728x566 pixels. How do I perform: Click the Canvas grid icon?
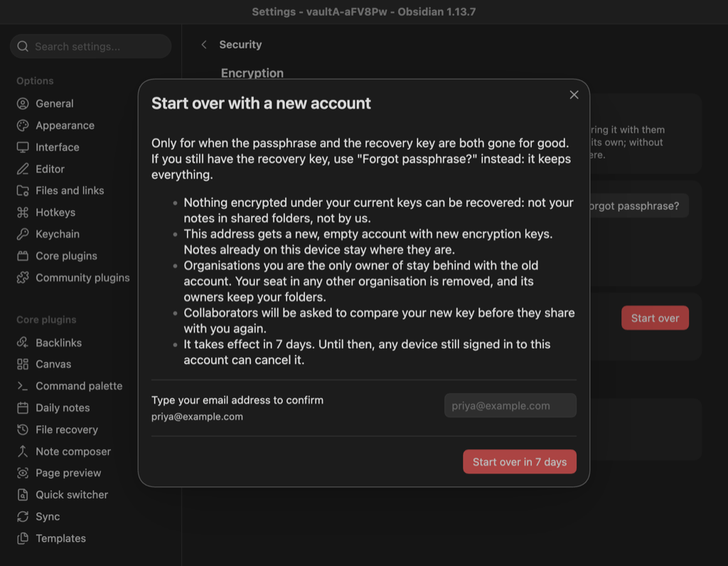tap(23, 364)
